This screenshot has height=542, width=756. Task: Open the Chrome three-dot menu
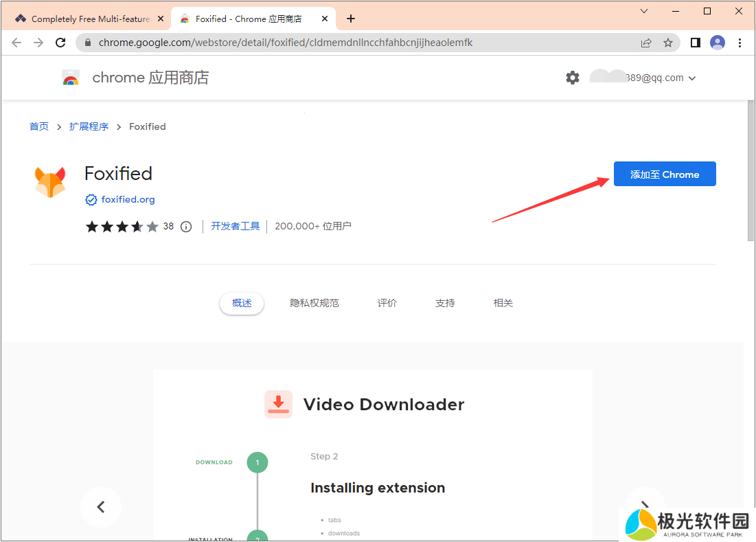(x=740, y=43)
